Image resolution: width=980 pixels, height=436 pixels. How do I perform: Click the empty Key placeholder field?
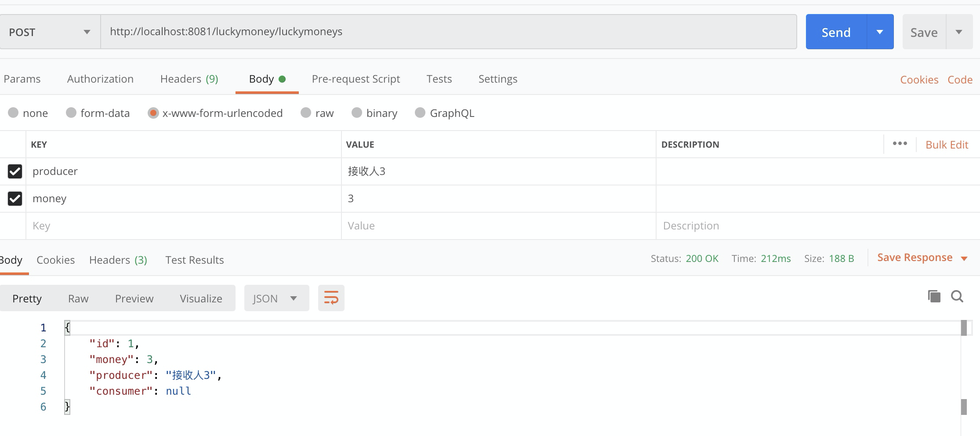coord(184,225)
